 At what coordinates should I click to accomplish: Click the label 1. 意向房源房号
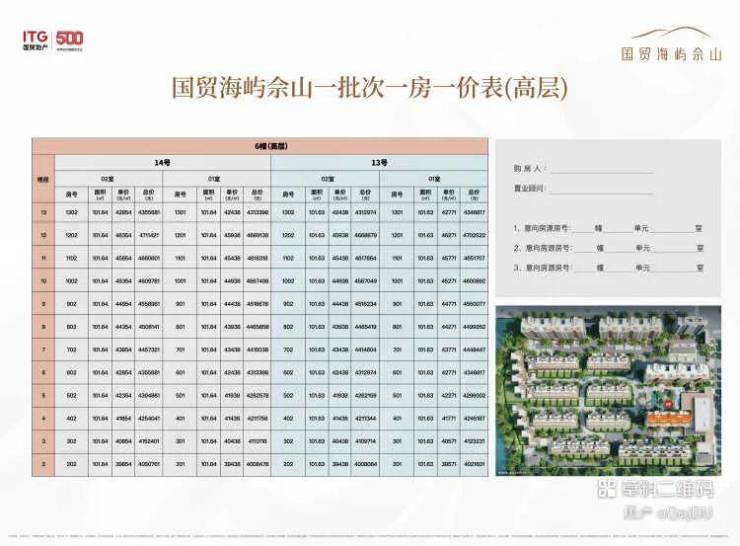[x=542, y=228]
